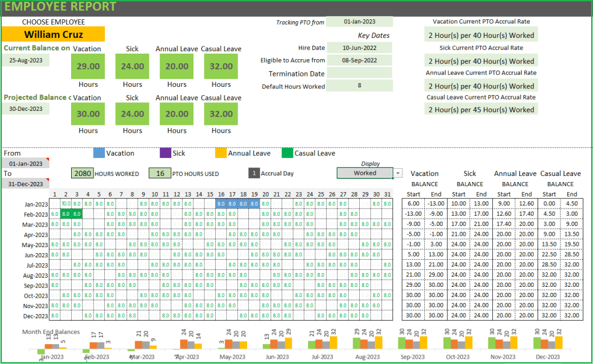Open the employee selector showing William Cruz
Viewport: 593px width, 364px height.
pos(53,34)
